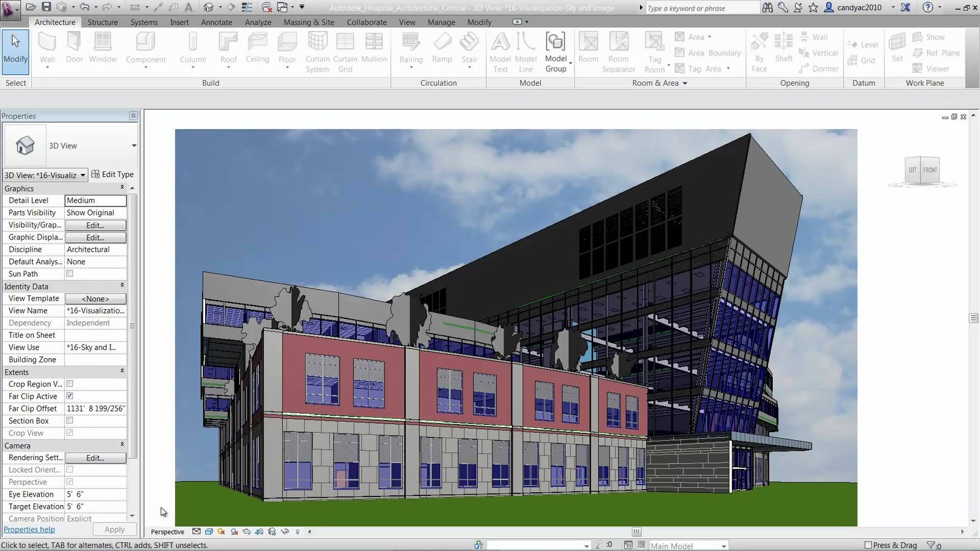Viewport: 980px width, 551px height.
Task: Open the Properties help link
Action: (29, 530)
